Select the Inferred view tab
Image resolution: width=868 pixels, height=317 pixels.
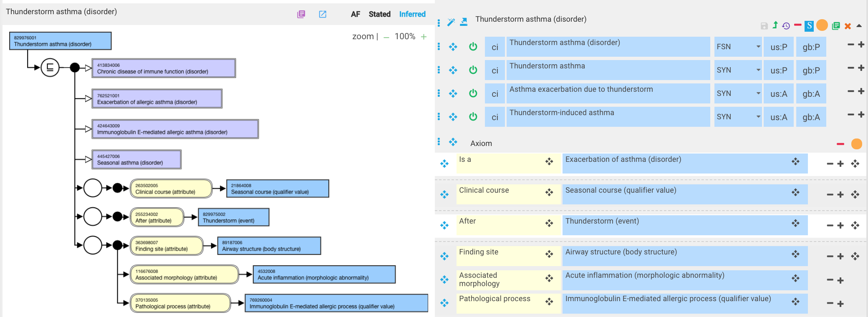tap(412, 14)
